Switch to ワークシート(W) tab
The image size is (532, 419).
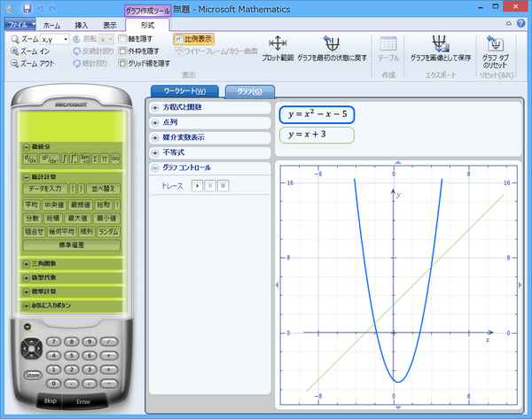(x=184, y=91)
